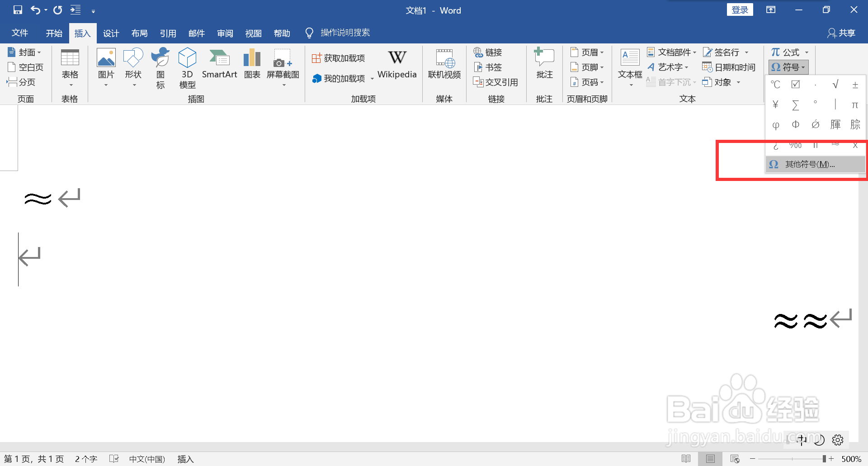The image size is (868, 466).
Task: Open the 邮件 ribbon tab
Action: tap(197, 33)
